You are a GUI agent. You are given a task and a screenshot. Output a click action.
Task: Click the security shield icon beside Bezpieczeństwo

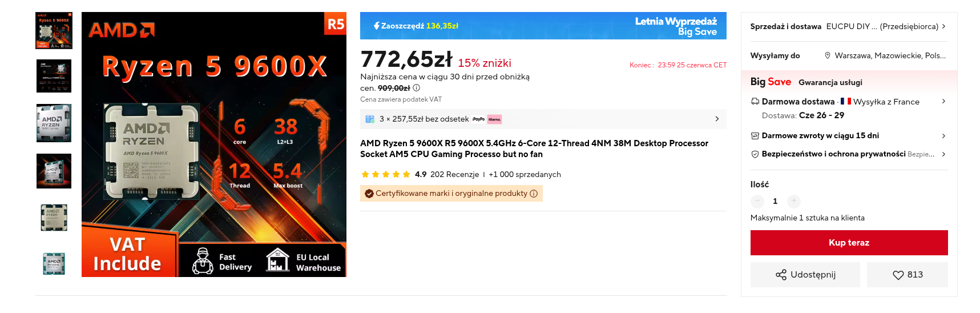(x=755, y=154)
